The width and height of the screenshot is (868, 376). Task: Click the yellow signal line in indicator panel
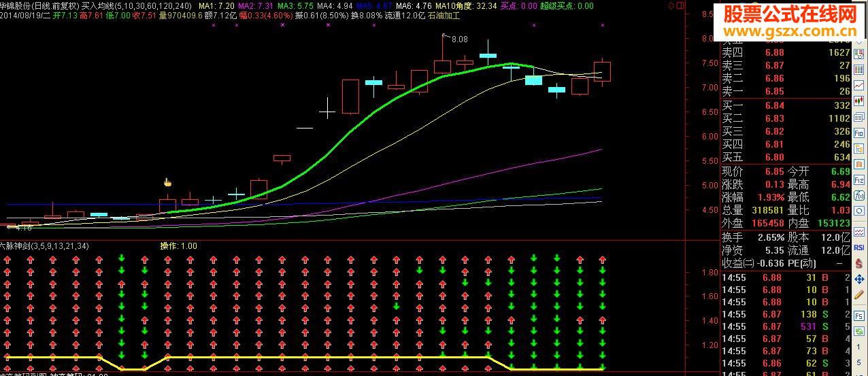[x=306, y=356]
